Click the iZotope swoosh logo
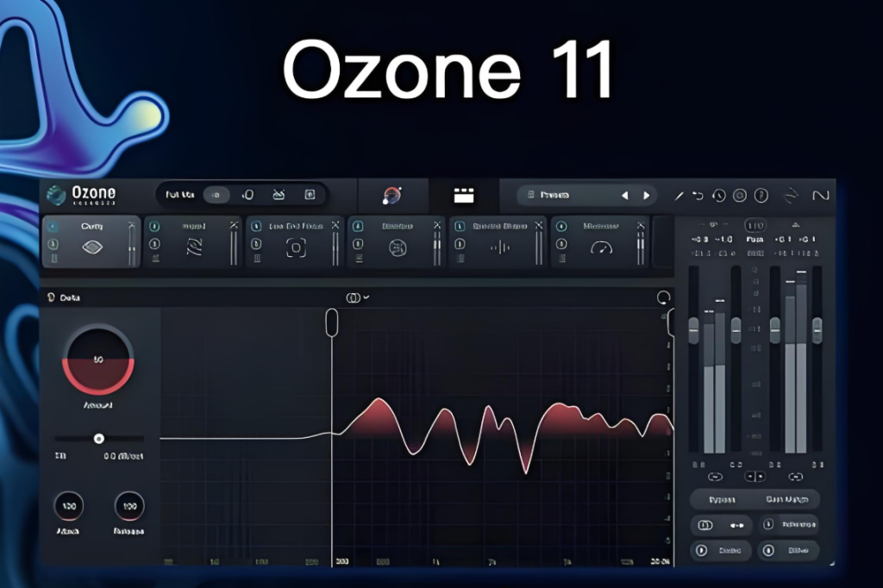The image size is (883, 588). (792, 196)
